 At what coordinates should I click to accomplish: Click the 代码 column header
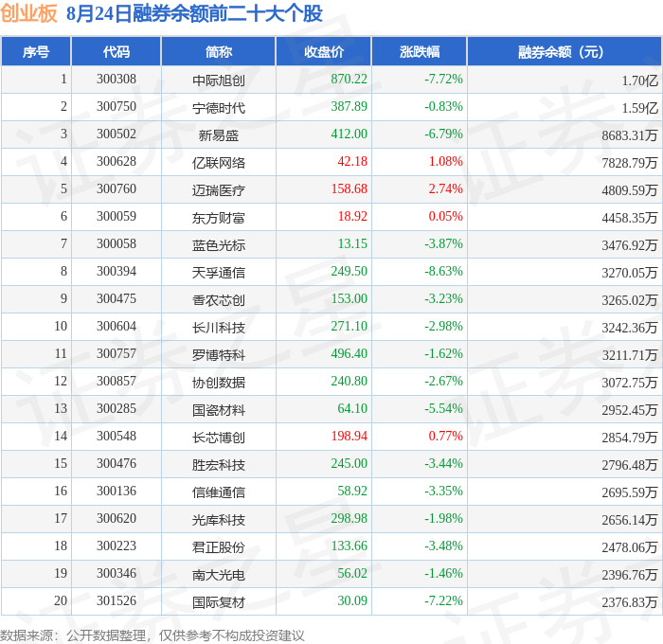pyautogui.click(x=116, y=51)
